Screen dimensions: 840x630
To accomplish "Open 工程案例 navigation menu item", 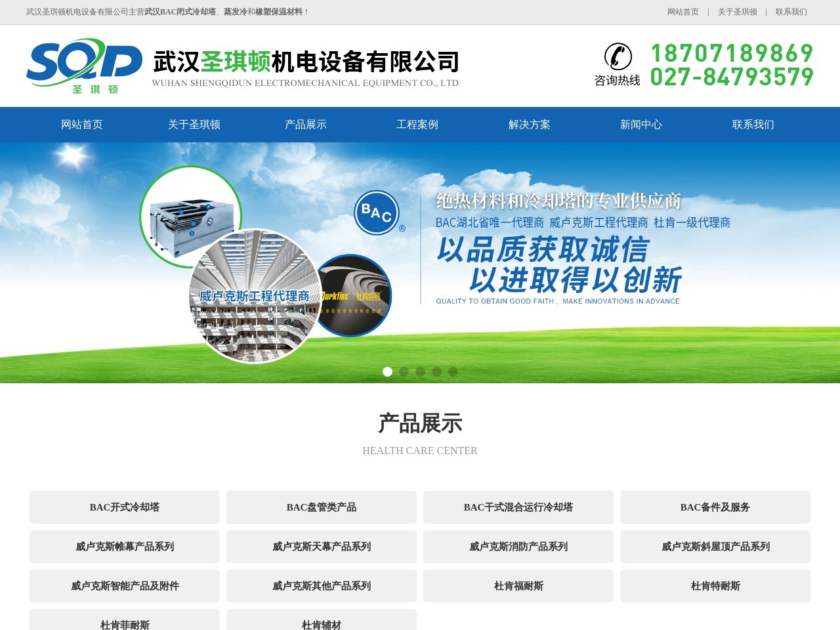I will (x=417, y=125).
